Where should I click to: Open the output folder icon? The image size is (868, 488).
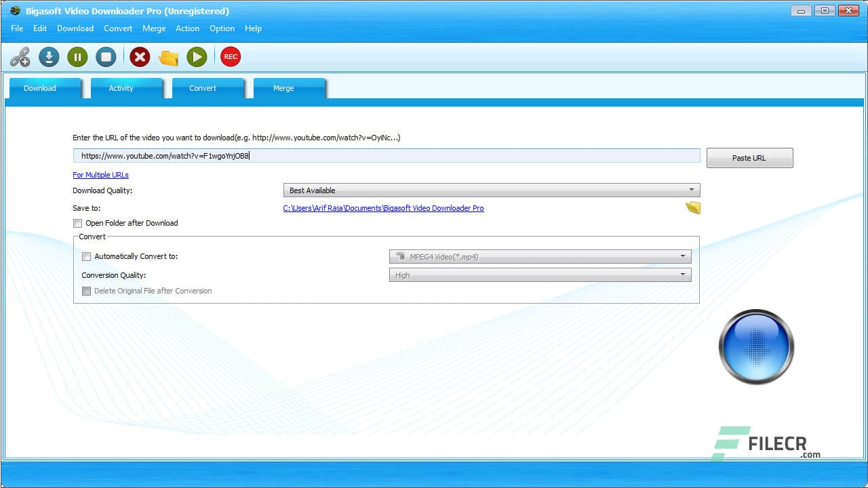pyautogui.click(x=168, y=57)
